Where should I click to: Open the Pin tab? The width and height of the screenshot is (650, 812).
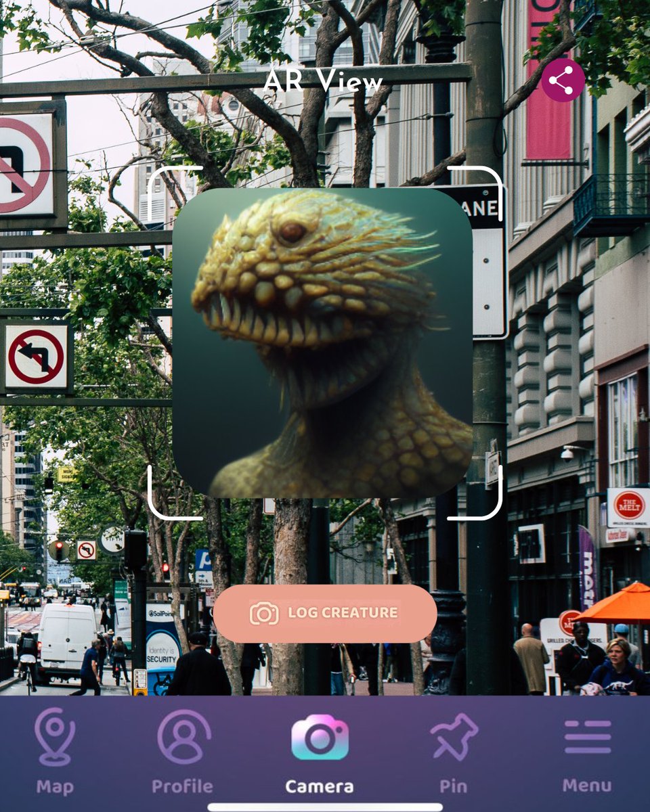point(454,753)
